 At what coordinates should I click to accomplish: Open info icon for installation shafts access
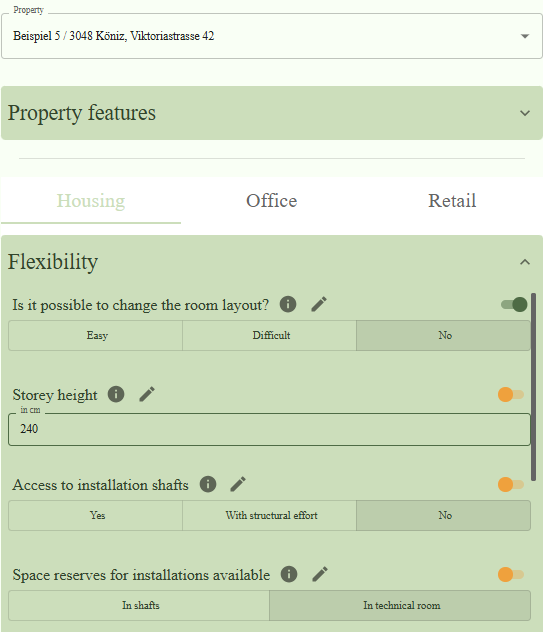208,484
